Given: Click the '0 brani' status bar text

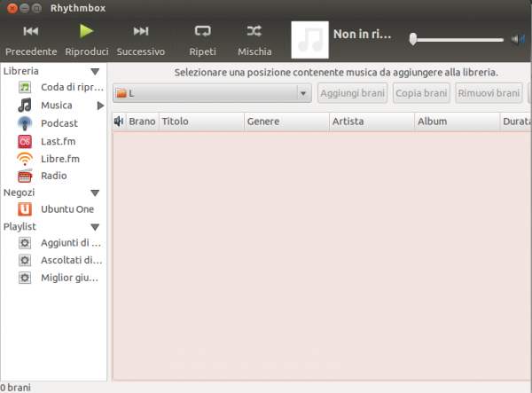Looking at the screenshot, I should [x=15, y=388].
